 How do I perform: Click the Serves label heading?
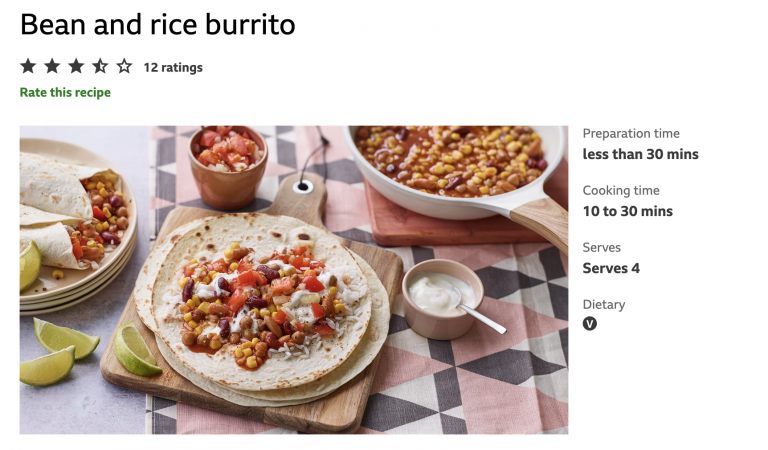pyautogui.click(x=601, y=248)
